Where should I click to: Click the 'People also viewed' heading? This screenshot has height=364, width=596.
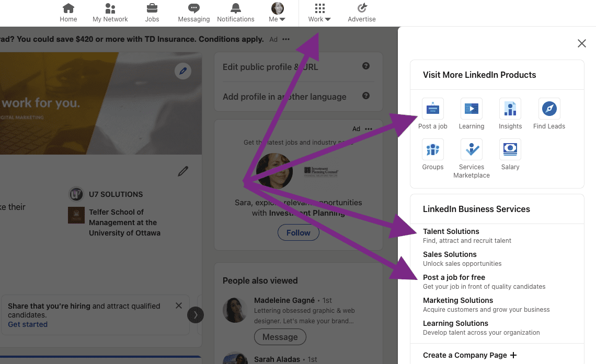[x=260, y=281]
